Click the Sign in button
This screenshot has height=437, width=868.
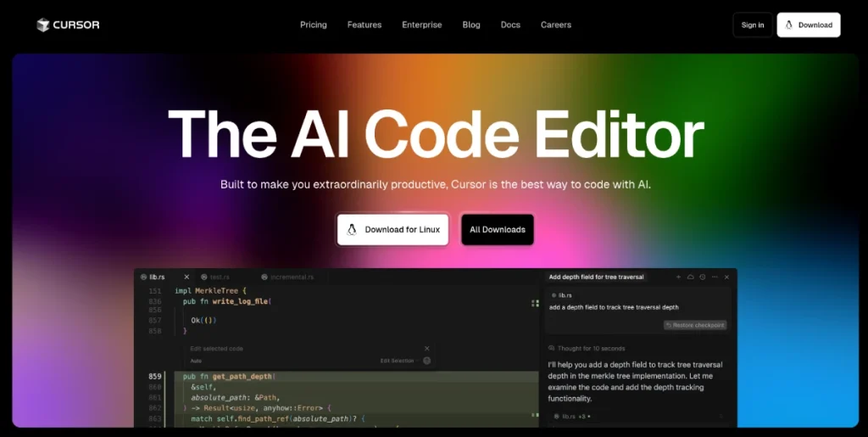(753, 25)
